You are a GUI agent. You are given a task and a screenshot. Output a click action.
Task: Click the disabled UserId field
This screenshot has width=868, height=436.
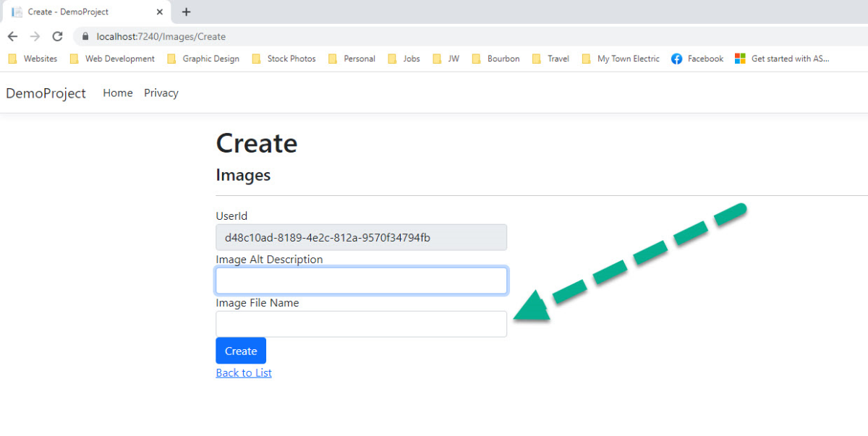pos(361,237)
